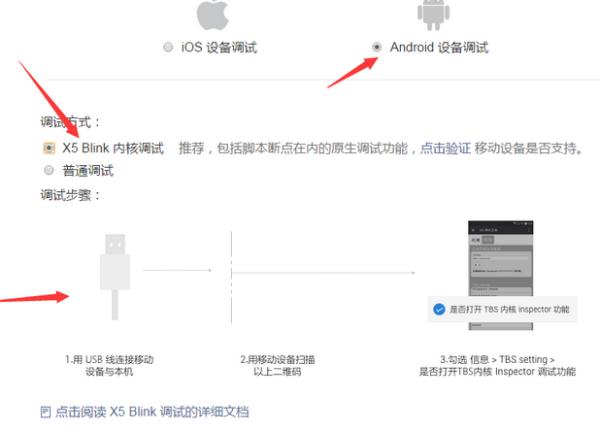The image size is (600, 430).
Task: Open 点击阅读 X5 Blink 调试的详细文档 link
Action: [152, 412]
